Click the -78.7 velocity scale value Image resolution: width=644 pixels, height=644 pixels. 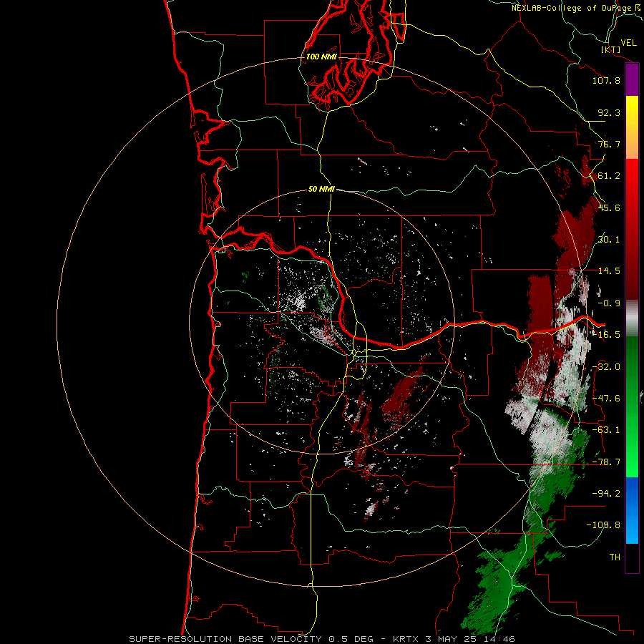click(x=606, y=462)
